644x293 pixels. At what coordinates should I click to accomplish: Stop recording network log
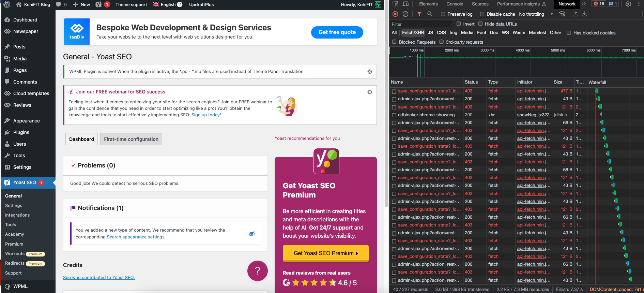click(x=395, y=14)
